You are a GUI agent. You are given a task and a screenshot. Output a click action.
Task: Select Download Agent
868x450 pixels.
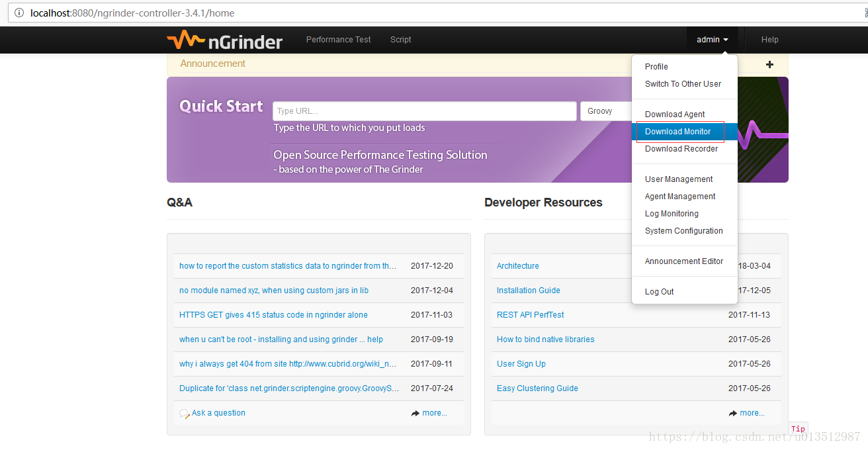pos(685,114)
